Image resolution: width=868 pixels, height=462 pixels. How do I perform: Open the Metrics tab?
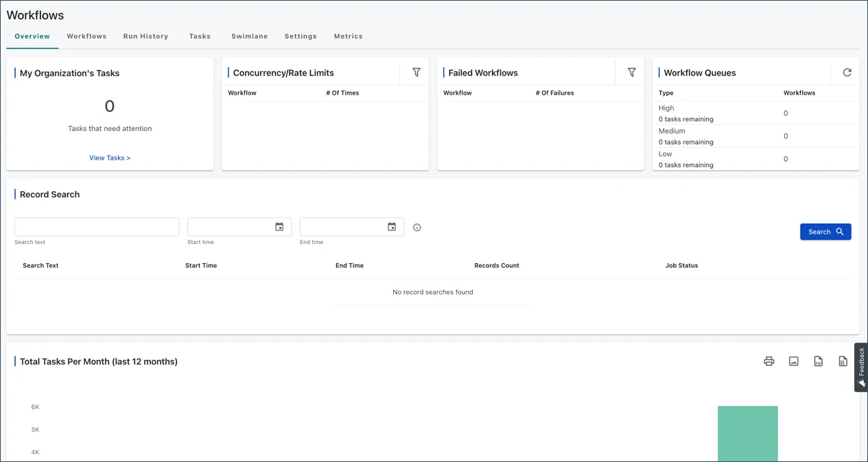349,36
